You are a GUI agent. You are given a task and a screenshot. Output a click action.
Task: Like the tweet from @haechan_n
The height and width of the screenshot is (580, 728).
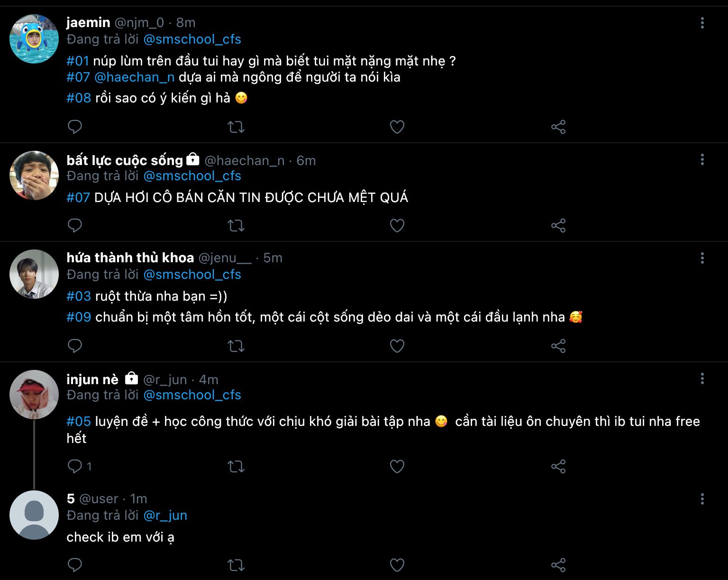(x=397, y=225)
